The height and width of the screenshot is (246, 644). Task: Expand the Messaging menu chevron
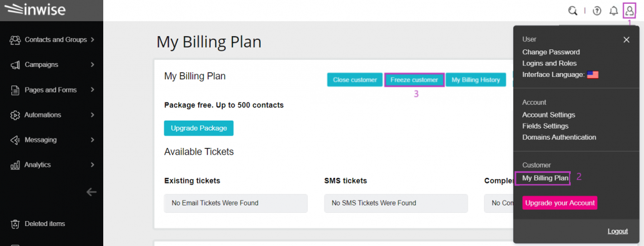[93, 140]
